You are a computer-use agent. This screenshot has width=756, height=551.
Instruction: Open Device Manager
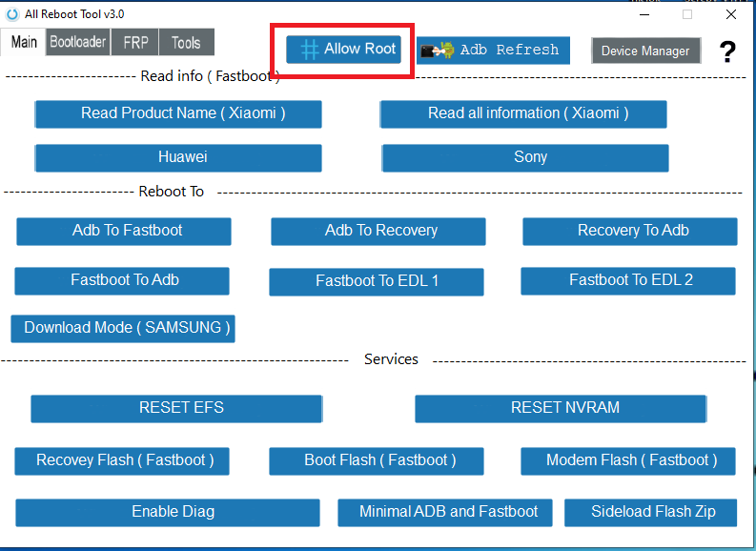click(645, 51)
